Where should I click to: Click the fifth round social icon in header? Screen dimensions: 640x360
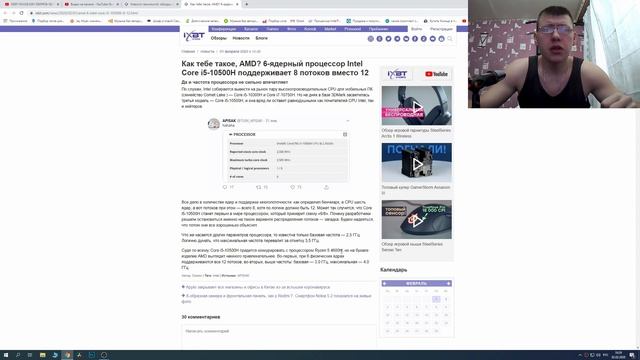tap(406, 39)
